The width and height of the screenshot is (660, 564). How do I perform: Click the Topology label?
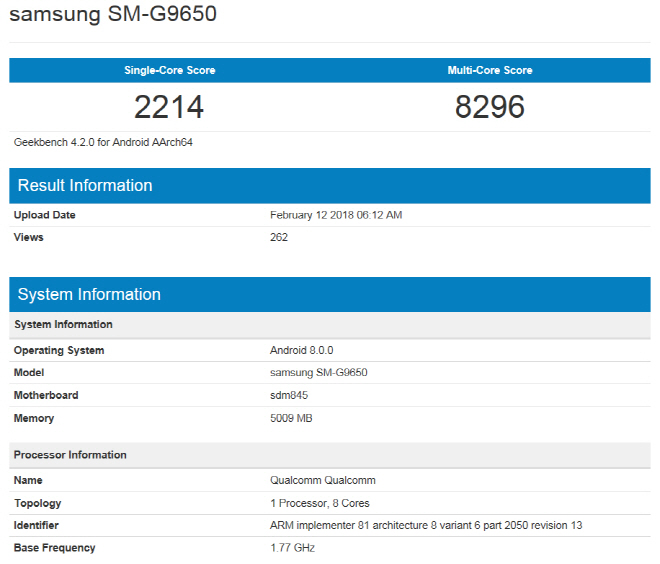click(x=38, y=504)
